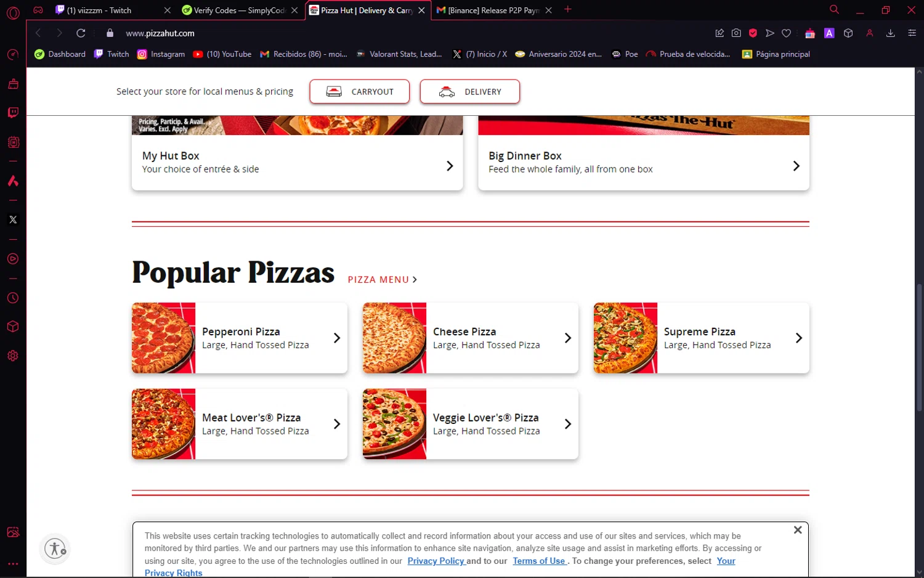Open Cheese Pizza card arrow
Screen dimensions: 924x578
click(568, 338)
